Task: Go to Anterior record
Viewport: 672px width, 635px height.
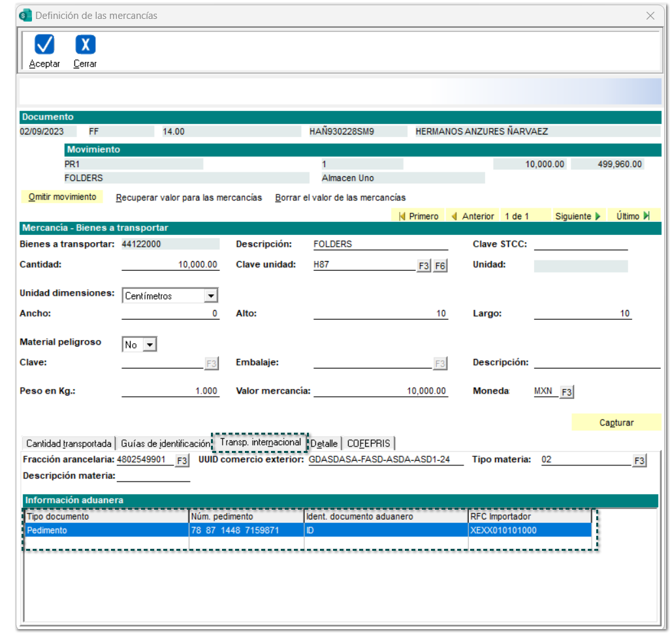Action: (472, 216)
